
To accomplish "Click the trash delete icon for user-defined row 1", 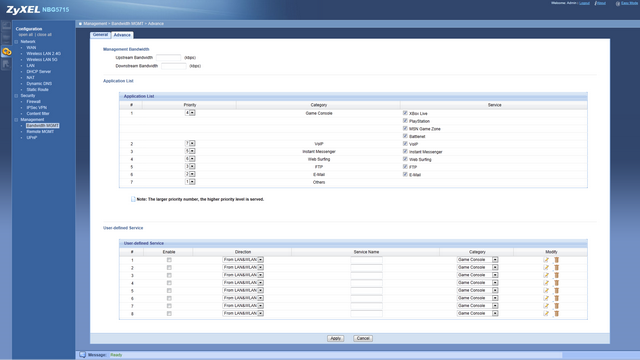I will tap(556, 260).
